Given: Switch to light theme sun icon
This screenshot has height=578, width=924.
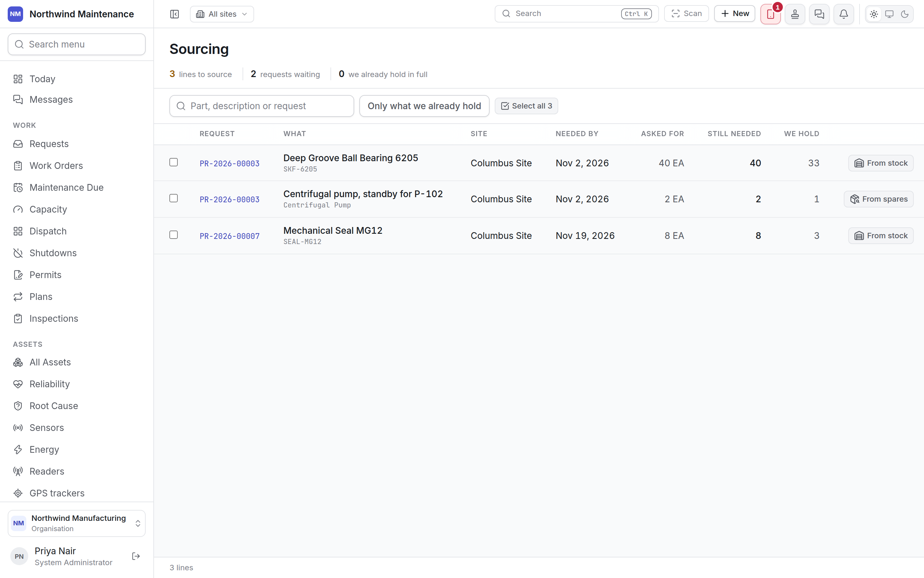Looking at the screenshot, I should 874,14.
